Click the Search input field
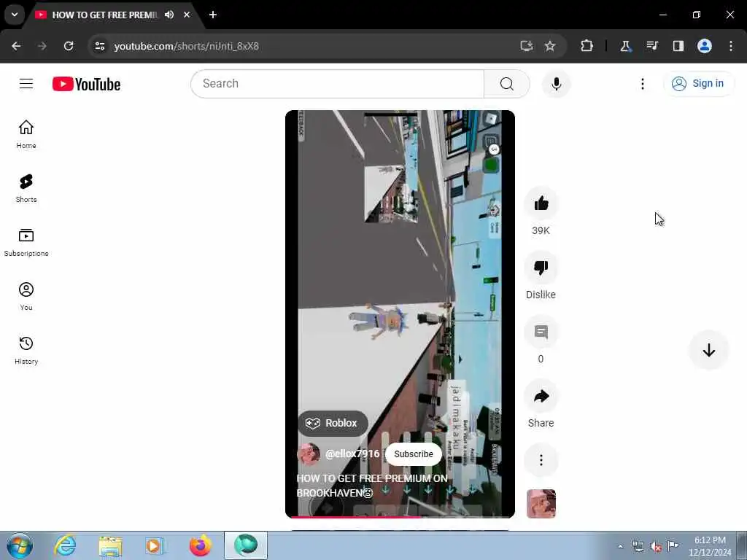Screen dimensions: 747x560 (x=337, y=84)
